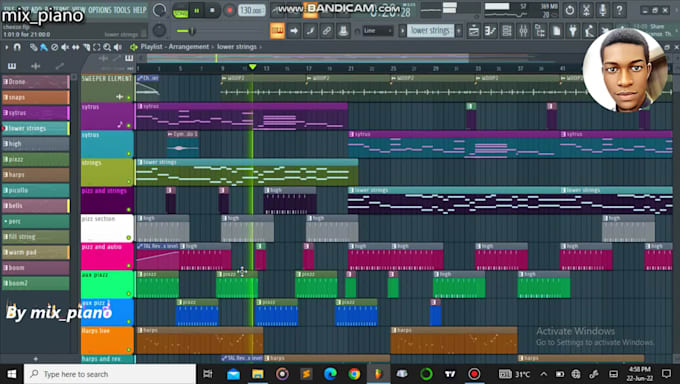The height and width of the screenshot is (384, 680).
Task: Select the Drone pattern in picker
Action: click(x=36, y=82)
